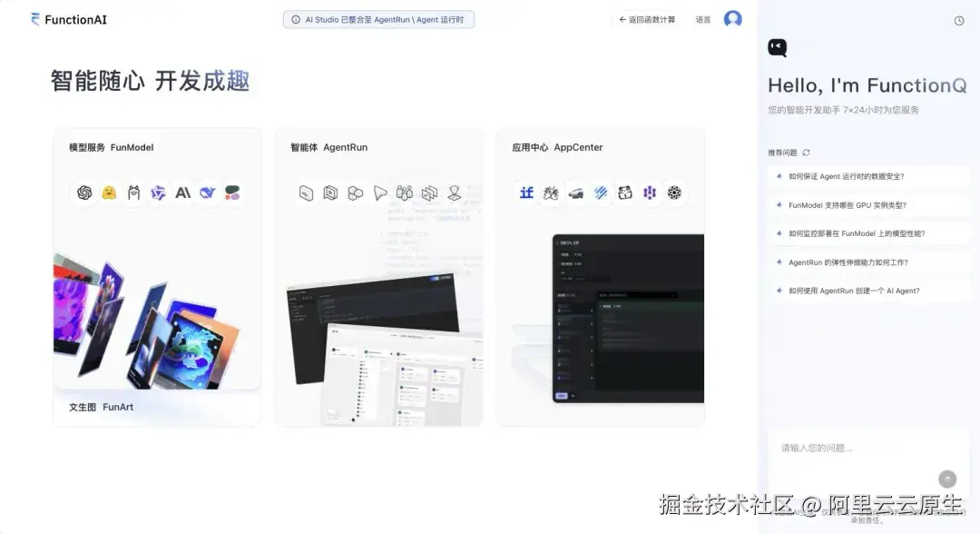Click the purple Qwen model icon
980x534 pixels.
point(158,193)
